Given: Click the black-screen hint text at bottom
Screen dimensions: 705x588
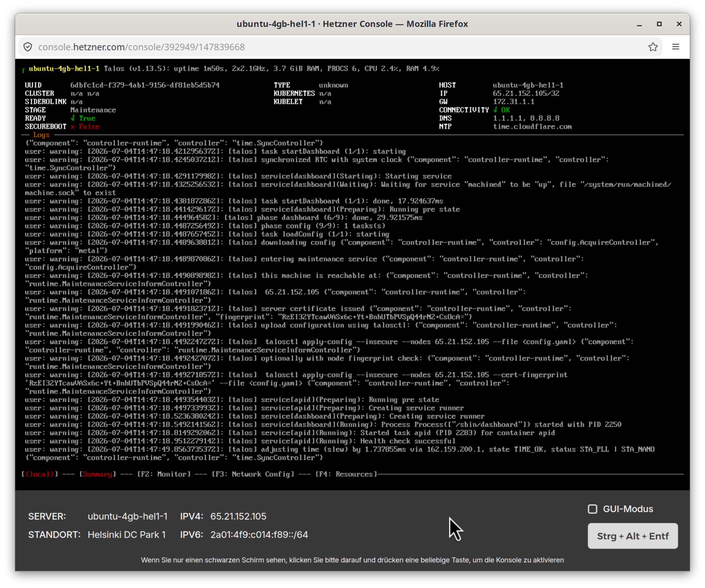Looking at the screenshot, I should click(x=352, y=560).
